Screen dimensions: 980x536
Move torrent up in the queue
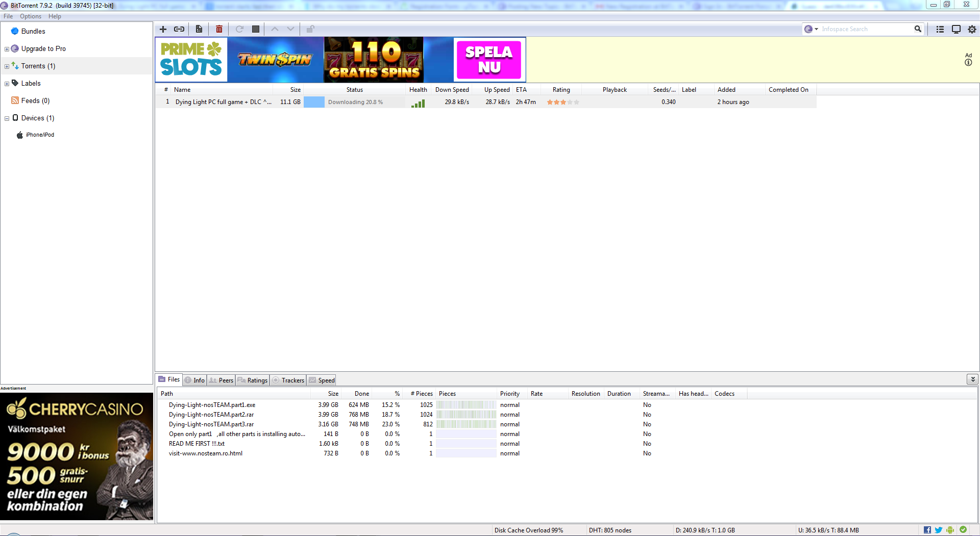pyautogui.click(x=275, y=29)
